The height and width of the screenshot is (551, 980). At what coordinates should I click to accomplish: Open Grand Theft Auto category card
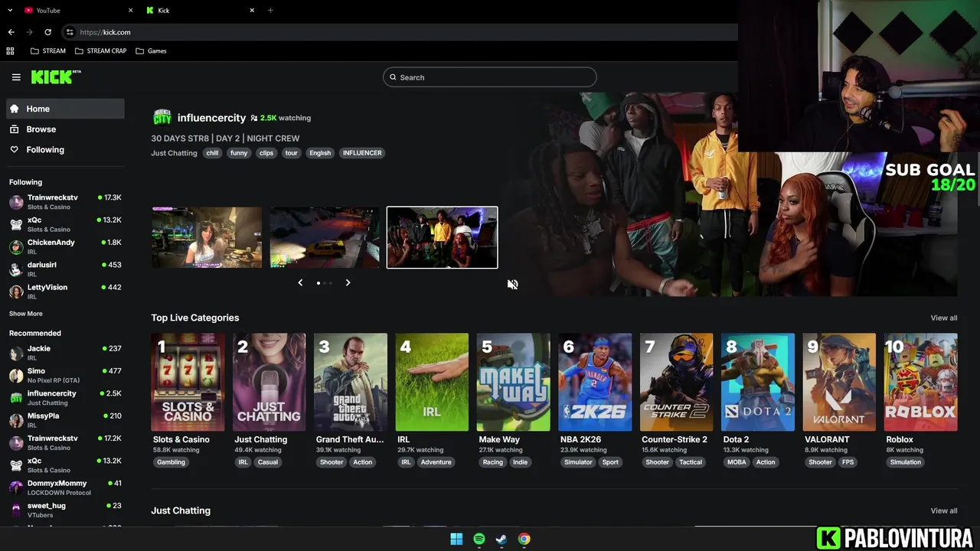(x=351, y=382)
